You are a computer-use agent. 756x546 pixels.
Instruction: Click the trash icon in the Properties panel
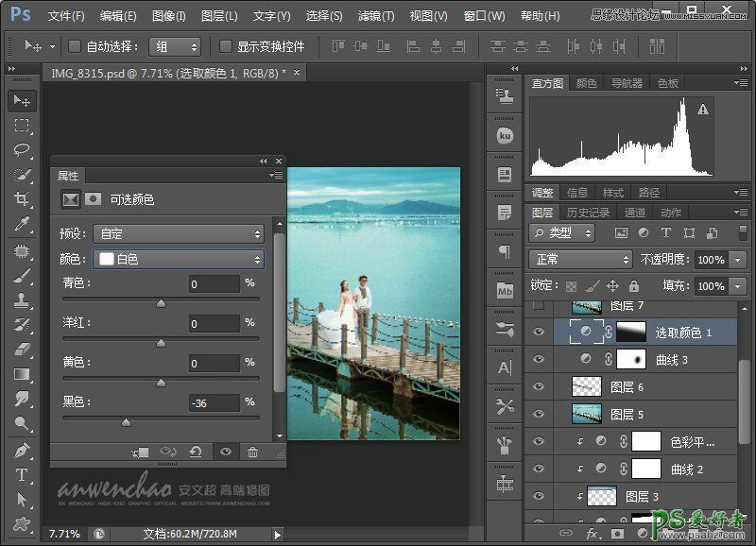pyautogui.click(x=252, y=452)
